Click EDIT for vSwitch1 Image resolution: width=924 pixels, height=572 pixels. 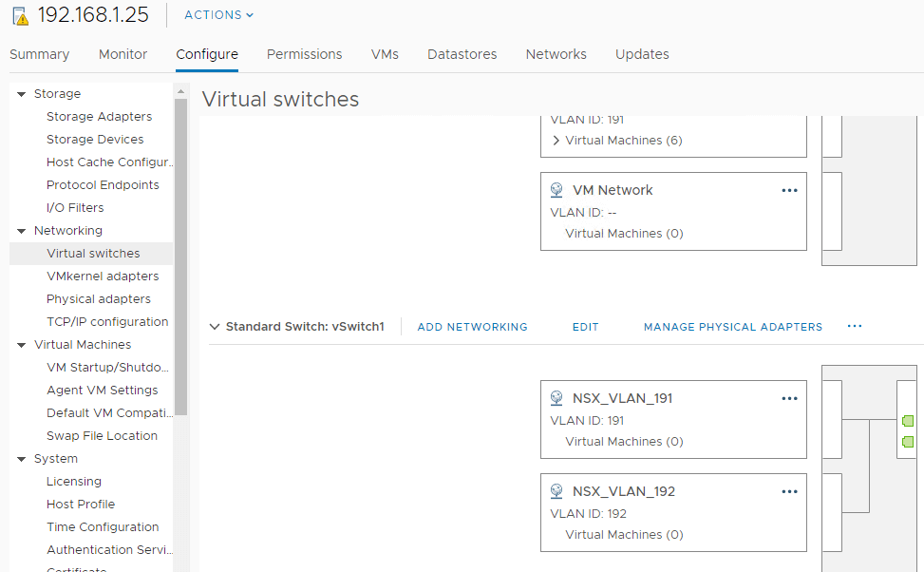point(585,327)
